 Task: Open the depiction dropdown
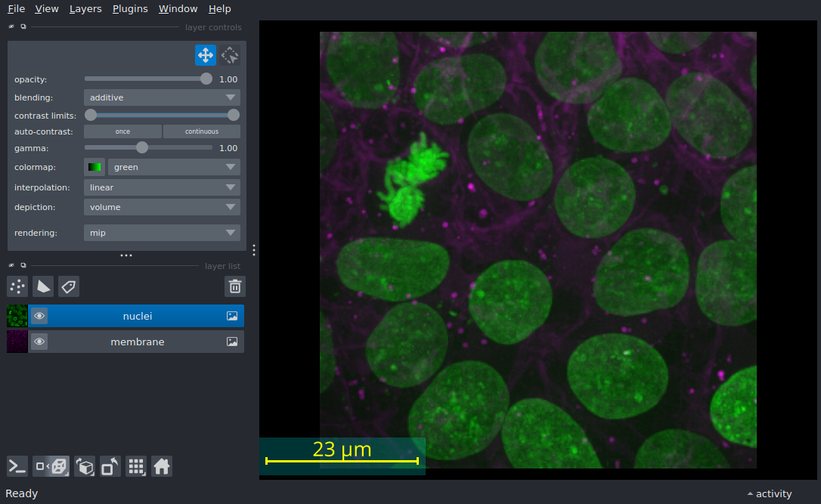(x=162, y=207)
